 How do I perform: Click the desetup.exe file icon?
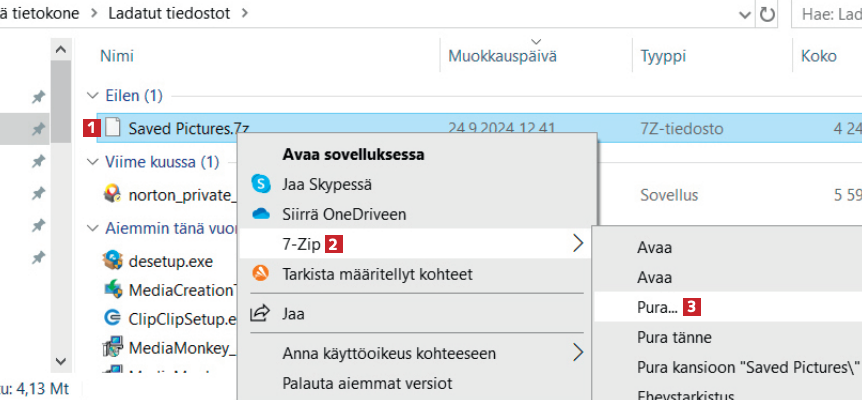pyautogui.click(x=112, y=261)
